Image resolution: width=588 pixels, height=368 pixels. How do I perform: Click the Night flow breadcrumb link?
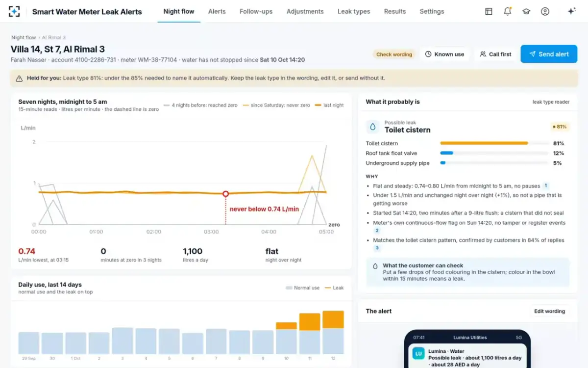pos(24,37)
